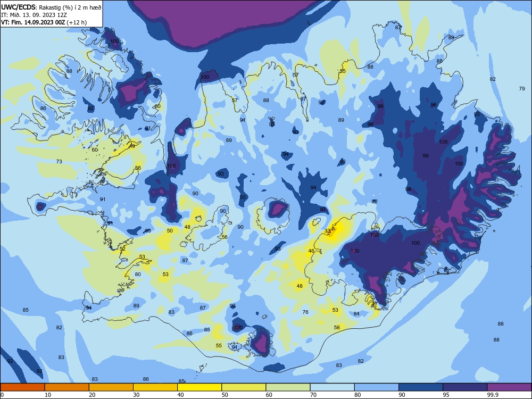Click the '52' humidity value in the west
The height and width of the screenshot is (399, 532).
(122, 248)
